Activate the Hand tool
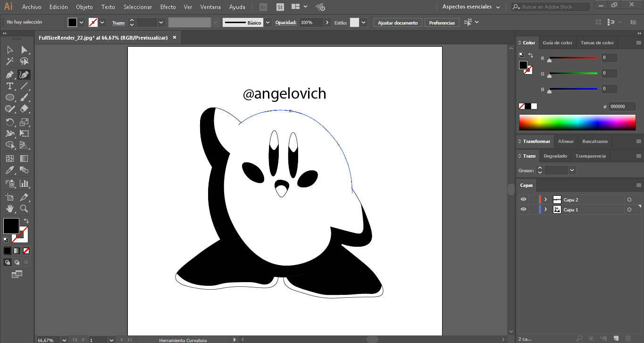This screenshot has width=644, height=343. tap(9, 209)
